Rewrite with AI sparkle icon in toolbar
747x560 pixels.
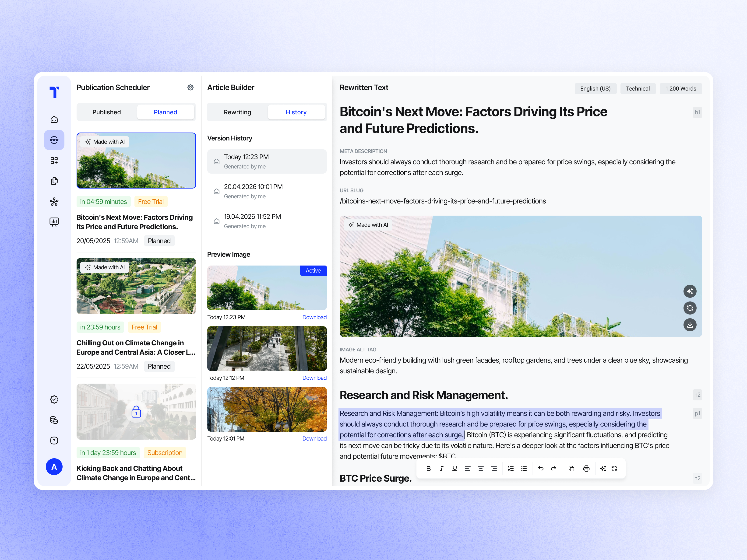[603, 469]
